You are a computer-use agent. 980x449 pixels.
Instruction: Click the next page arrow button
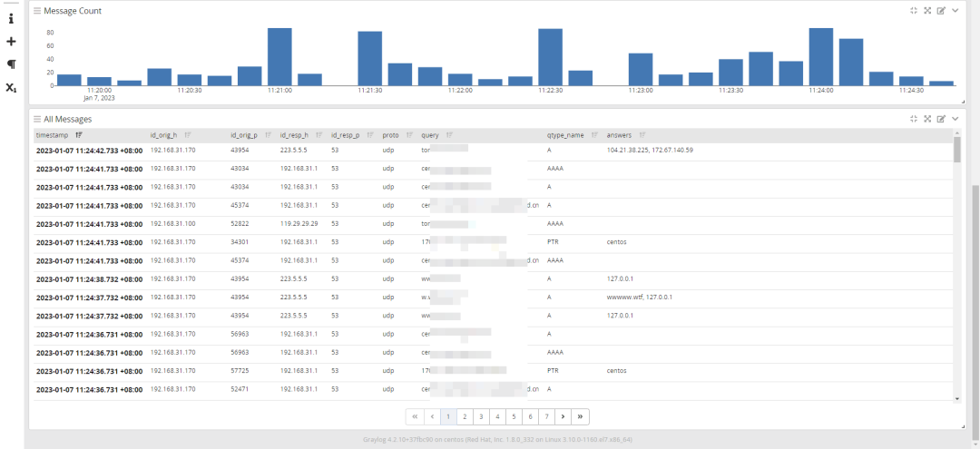(x=563, y=416)
